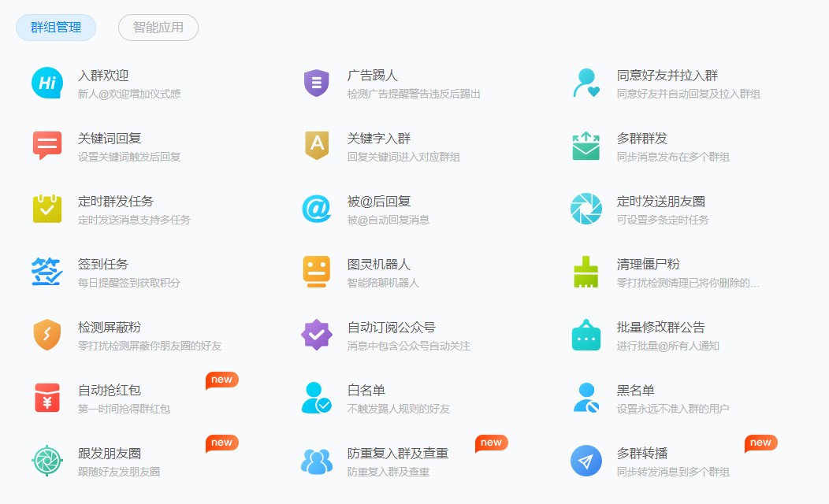Click the new badge on 防重复入群及查重
This screenshot has width=829, height=504.
click(492, 443)
